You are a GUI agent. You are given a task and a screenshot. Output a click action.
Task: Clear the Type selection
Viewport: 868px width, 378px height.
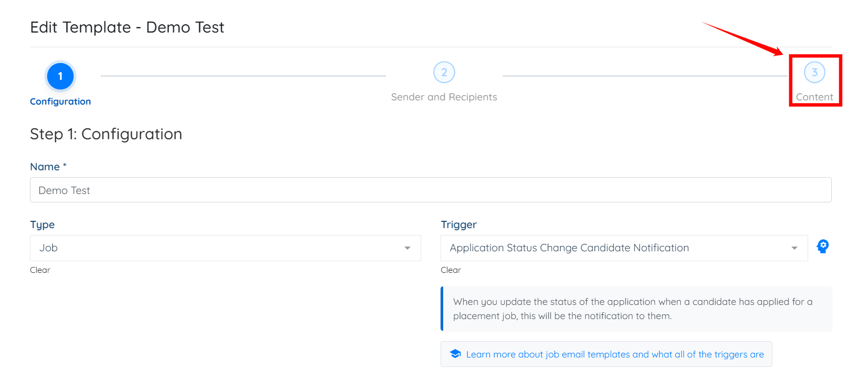click(x=40, y=270)
